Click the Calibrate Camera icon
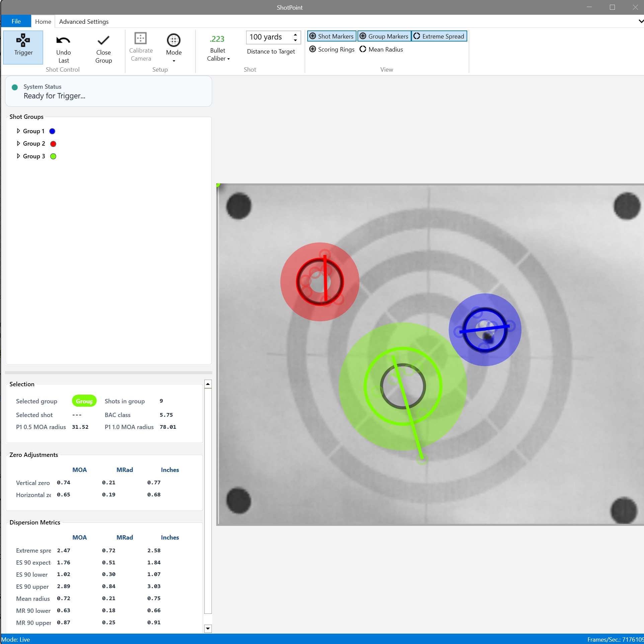Screen dimensions: 644x644 click(141, 38)
